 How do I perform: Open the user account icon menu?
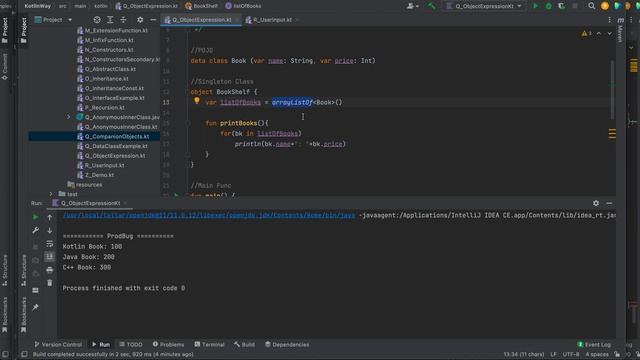412,6
